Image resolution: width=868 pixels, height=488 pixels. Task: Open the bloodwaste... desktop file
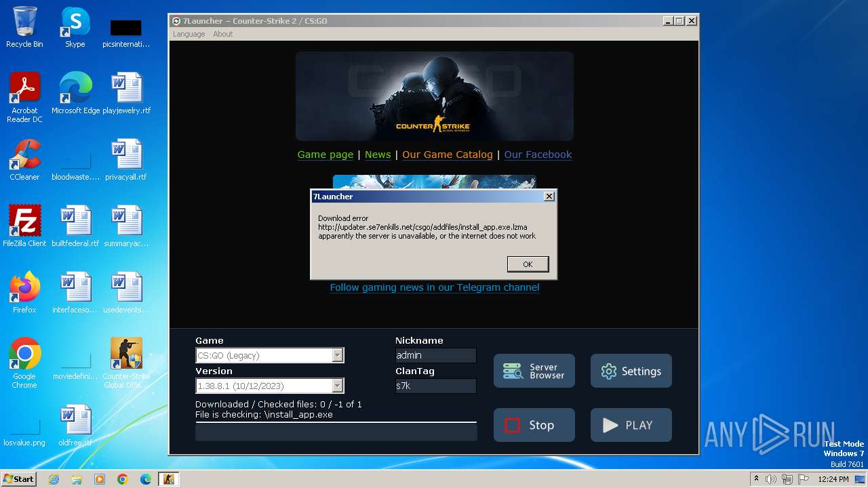[75, 165]
